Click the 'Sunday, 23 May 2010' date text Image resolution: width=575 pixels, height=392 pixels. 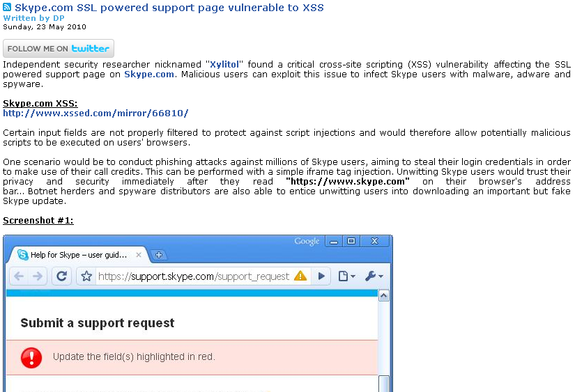click(45, 26)
